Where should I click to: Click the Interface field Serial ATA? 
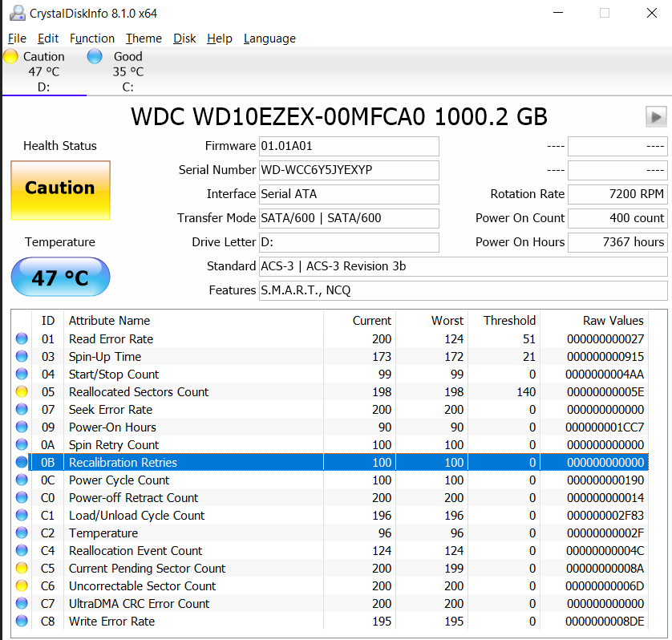pyautogui.click(x=349, y=194)
